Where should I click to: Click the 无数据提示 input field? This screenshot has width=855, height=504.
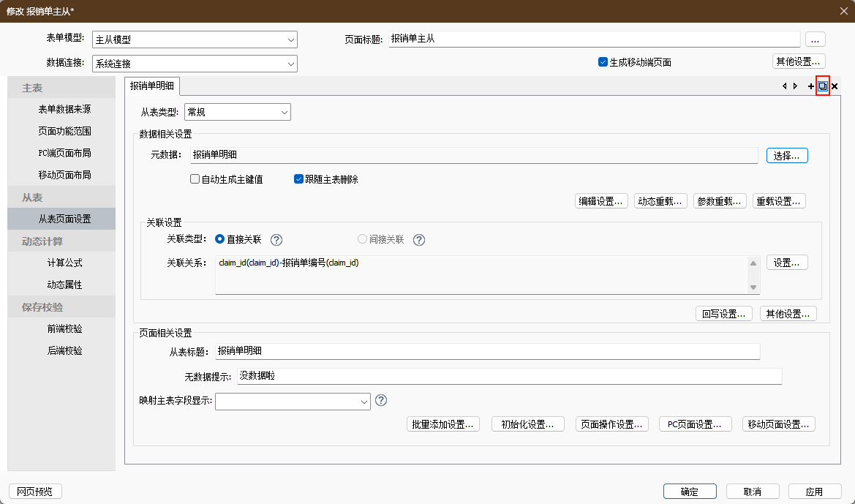point(508,376)
